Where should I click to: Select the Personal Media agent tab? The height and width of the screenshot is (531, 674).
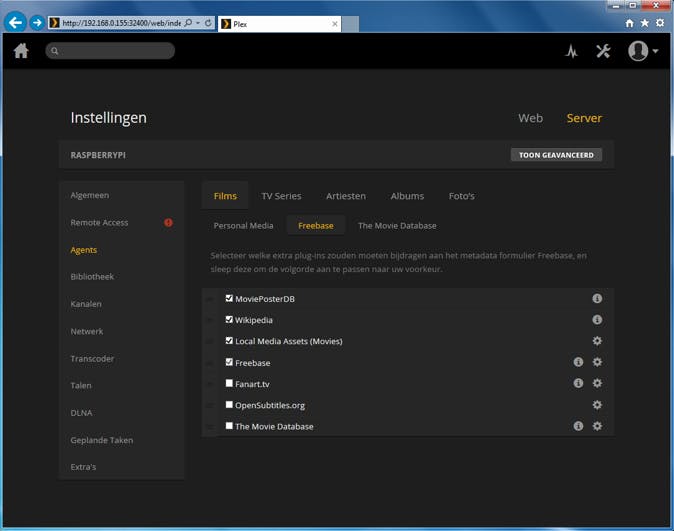[243, 226]
